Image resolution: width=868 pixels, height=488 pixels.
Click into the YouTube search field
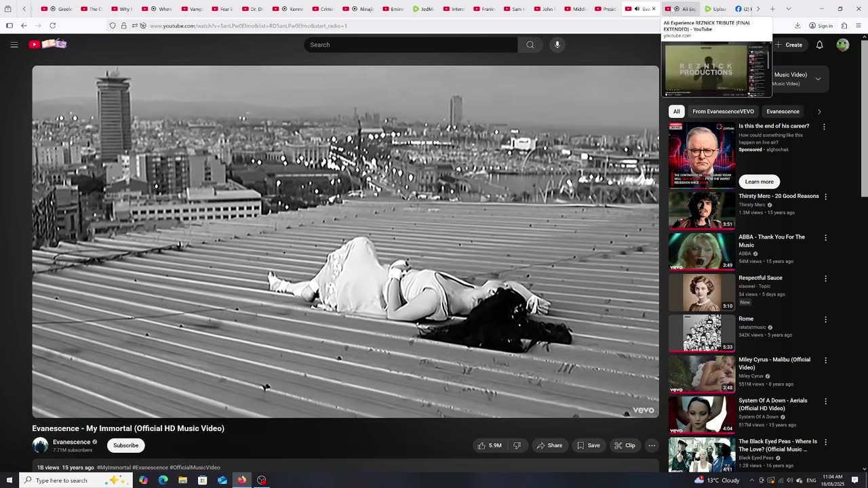[x=411, y=45]
